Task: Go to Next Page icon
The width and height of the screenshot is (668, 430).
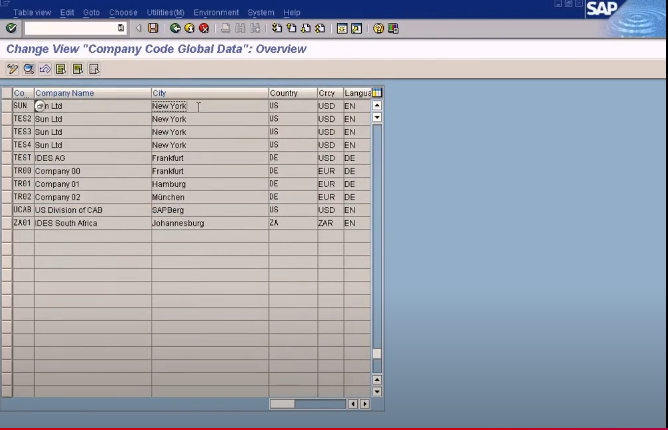Action: [306, 29]
